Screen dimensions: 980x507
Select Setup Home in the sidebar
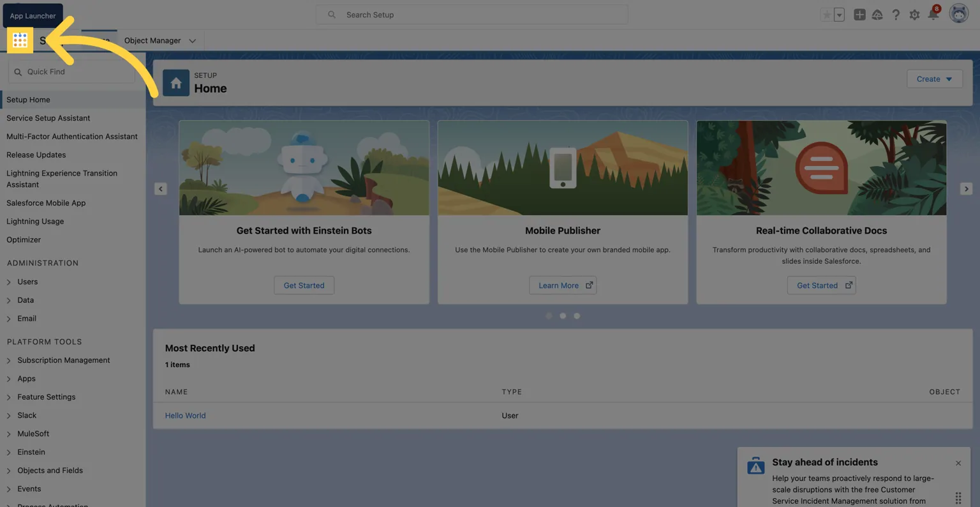pyautogui.click(x=73, y=100)
